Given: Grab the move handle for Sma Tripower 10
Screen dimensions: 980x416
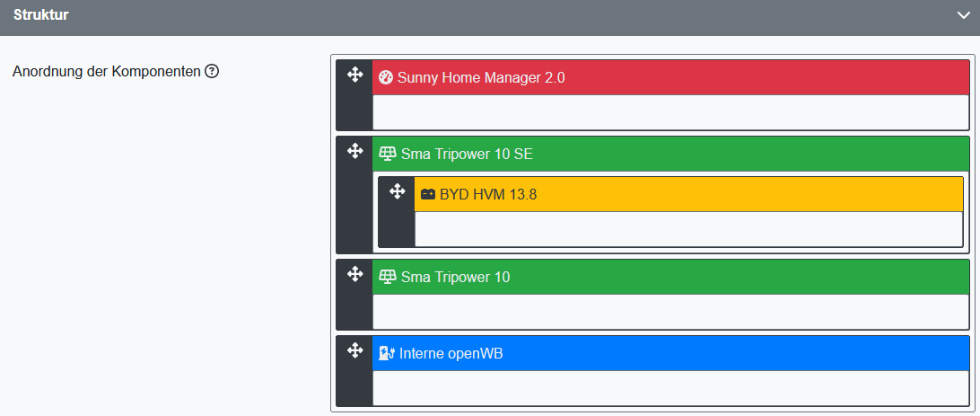Looking at the screenshot, I should (354, 274).
